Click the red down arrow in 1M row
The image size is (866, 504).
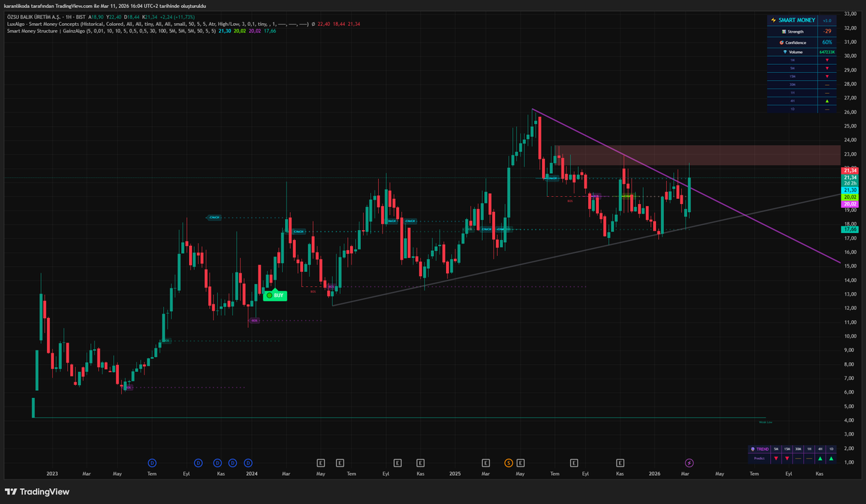coord(827,60)
